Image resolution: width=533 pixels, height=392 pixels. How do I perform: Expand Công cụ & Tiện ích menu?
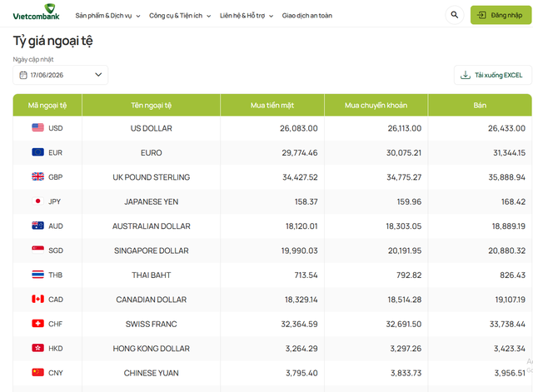pyautogui.click(x=180, y=16)
